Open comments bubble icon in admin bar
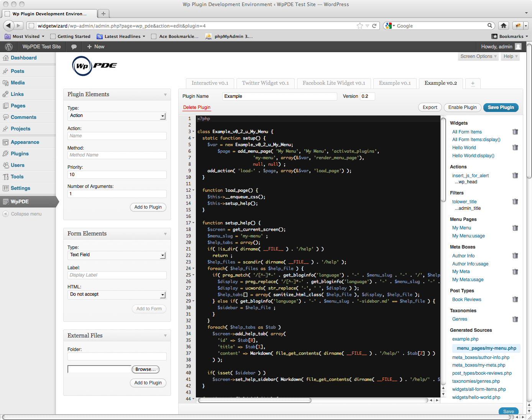Image resolution: width=532 pixels, height=420 pixels. pyautogui.click(x=74, y=47)
